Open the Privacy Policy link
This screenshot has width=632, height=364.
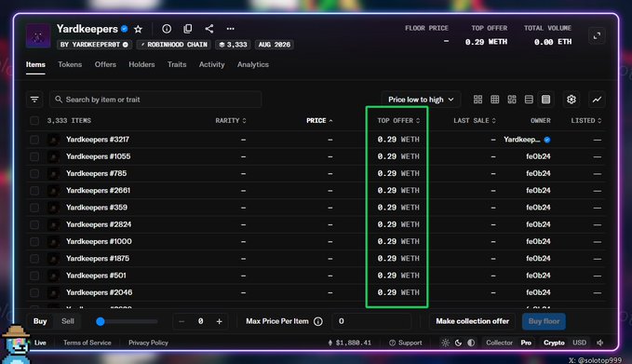click(x=148, y=343)
